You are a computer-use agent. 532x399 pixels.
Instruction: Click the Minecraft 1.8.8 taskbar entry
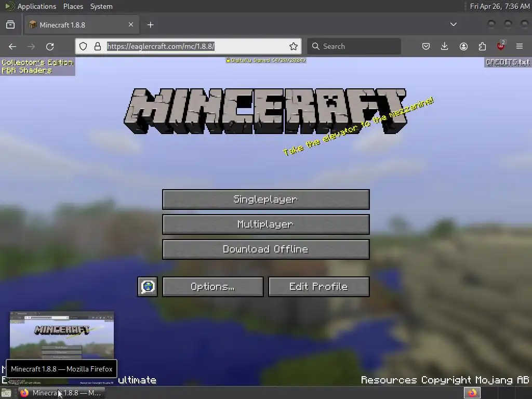pyautogui.click(x=61, y=393)
